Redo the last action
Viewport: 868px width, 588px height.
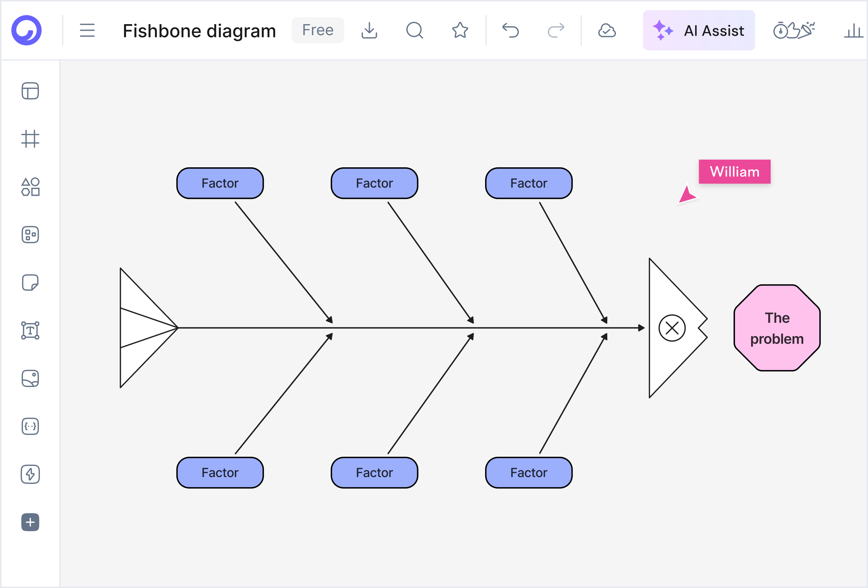[x=556, y=30]
